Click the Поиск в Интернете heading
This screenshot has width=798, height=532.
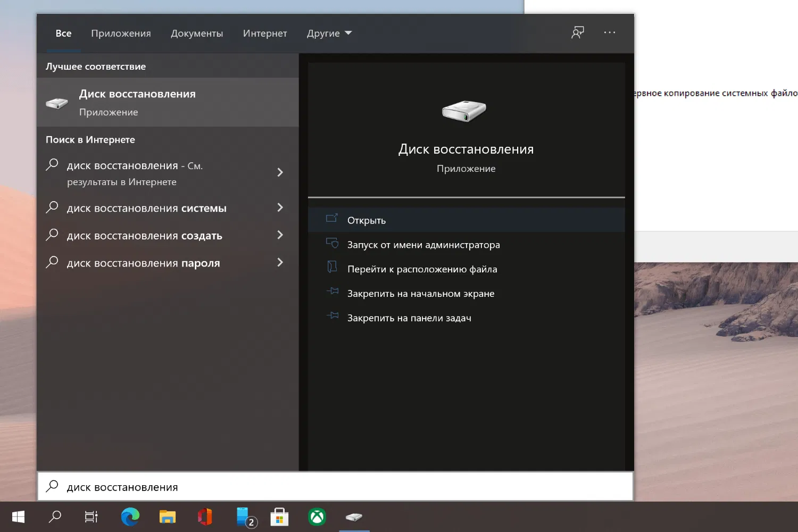tap(90, 139)
